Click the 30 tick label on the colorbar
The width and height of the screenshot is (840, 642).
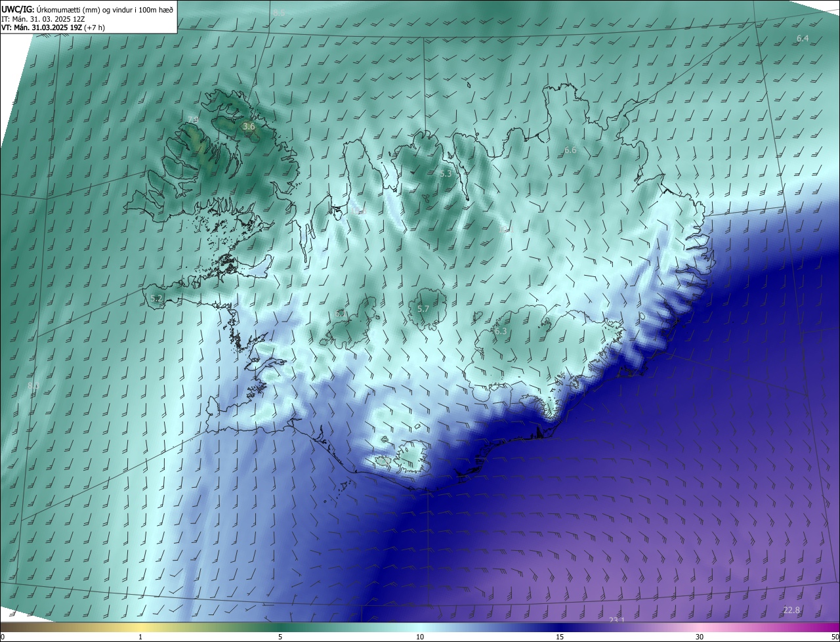coord(700,637)
